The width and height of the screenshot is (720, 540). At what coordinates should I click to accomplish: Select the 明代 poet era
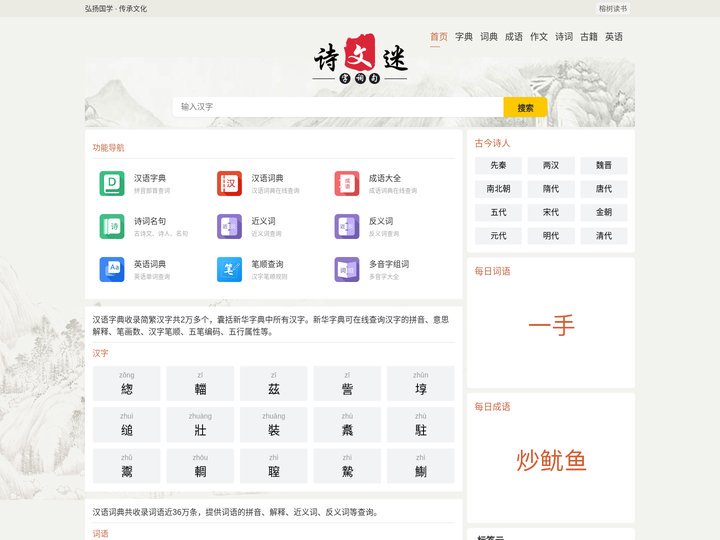tap(551, 236)
